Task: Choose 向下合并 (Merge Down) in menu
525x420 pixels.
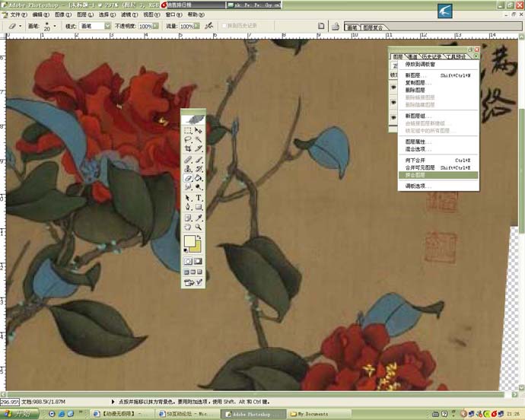Action: [438, 161]
